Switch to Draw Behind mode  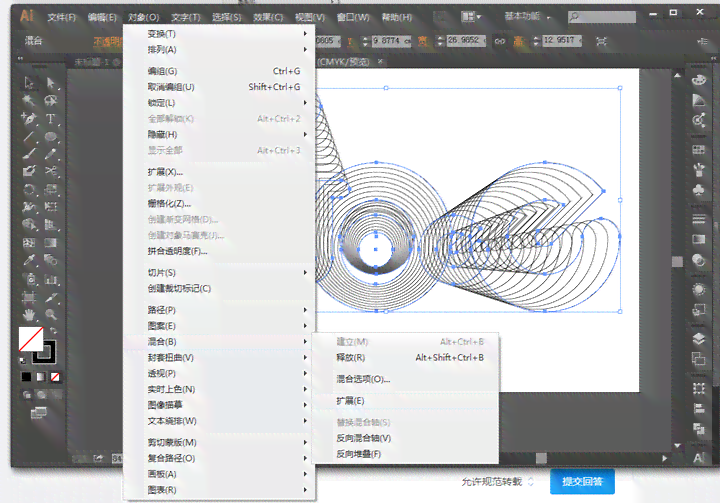point(42,395)
